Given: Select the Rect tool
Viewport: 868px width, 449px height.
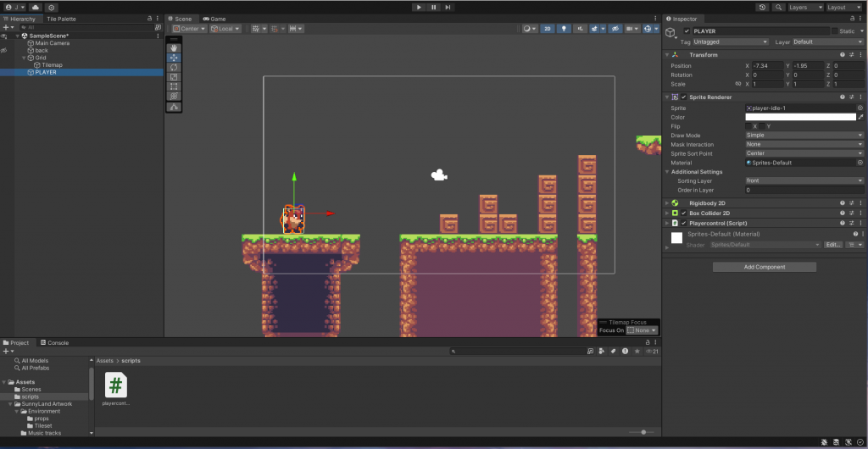Looking at the screenshot, I should click(x=174, y=86).
